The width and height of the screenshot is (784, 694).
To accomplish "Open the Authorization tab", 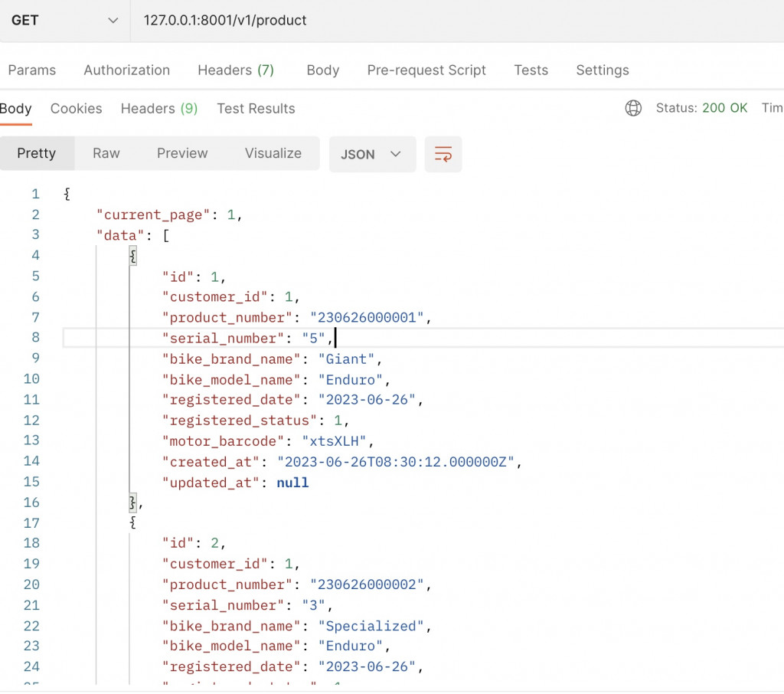I will [x=127, y=70].
